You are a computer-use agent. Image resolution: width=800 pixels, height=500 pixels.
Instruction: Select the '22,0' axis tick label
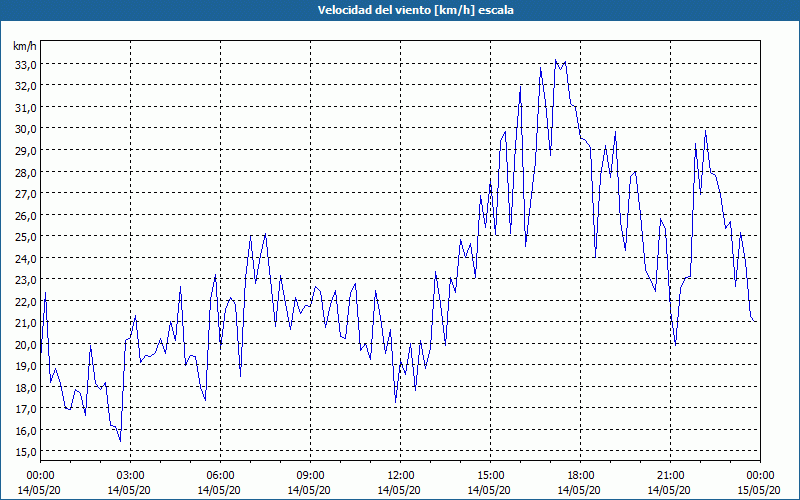pyautogui.click(x=25, y=302)
